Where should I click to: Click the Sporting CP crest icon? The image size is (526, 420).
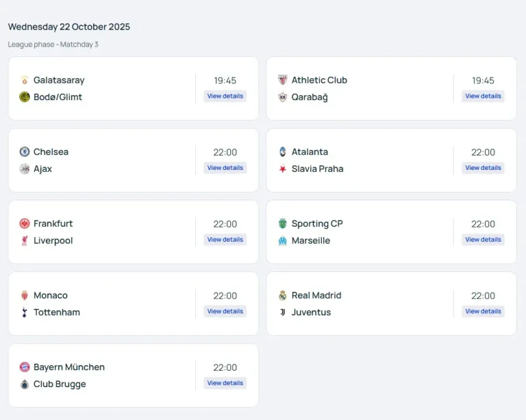tap(283, 223)
